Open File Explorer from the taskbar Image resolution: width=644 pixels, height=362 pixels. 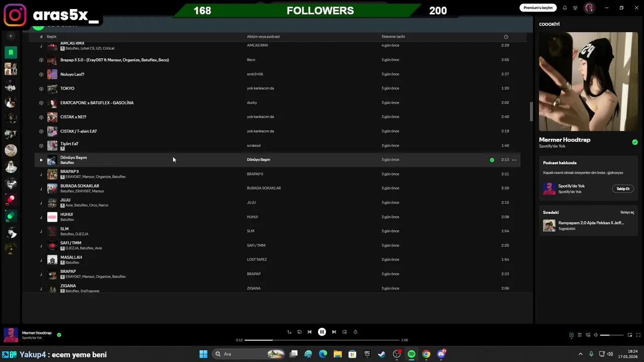(338, 354)
